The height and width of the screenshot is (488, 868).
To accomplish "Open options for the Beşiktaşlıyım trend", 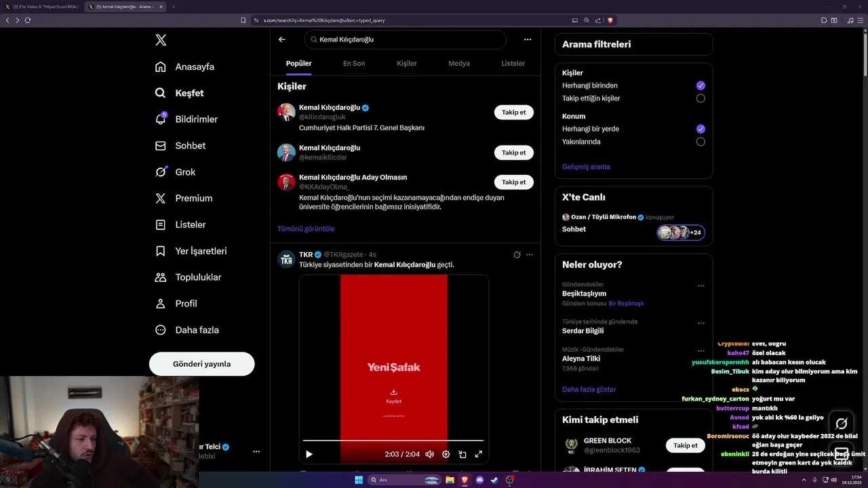I will (x=701, y=286).
